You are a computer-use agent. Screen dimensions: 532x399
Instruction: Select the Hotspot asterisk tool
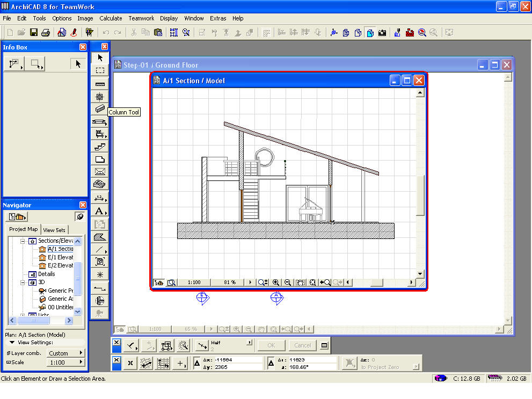pyautogui.click(x=100, y=274)
